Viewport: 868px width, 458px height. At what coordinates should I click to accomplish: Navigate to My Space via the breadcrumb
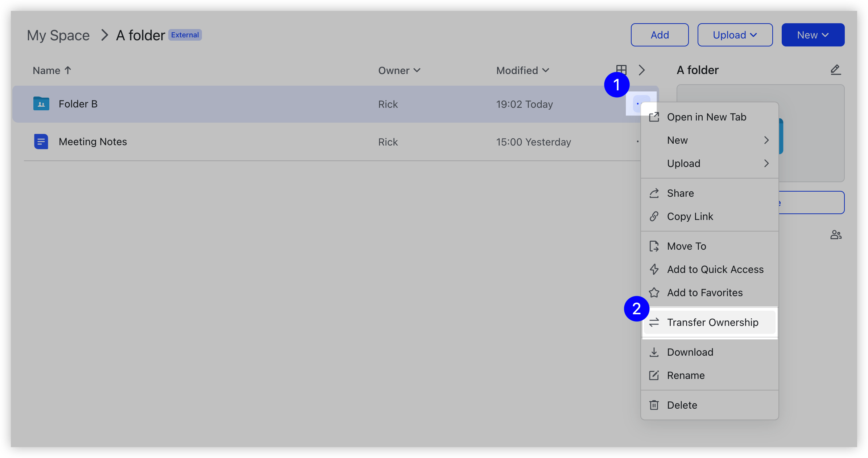coord(58,35)
